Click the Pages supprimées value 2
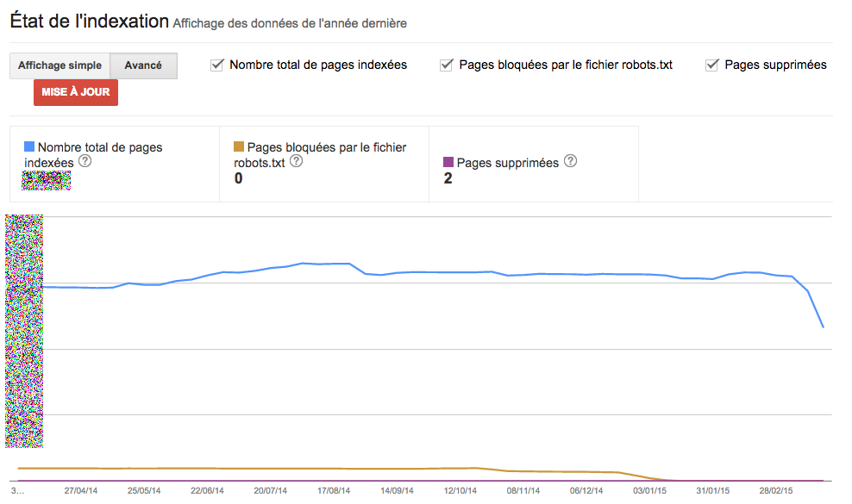This screenshot has height=504, width=852. coord(448,178)
